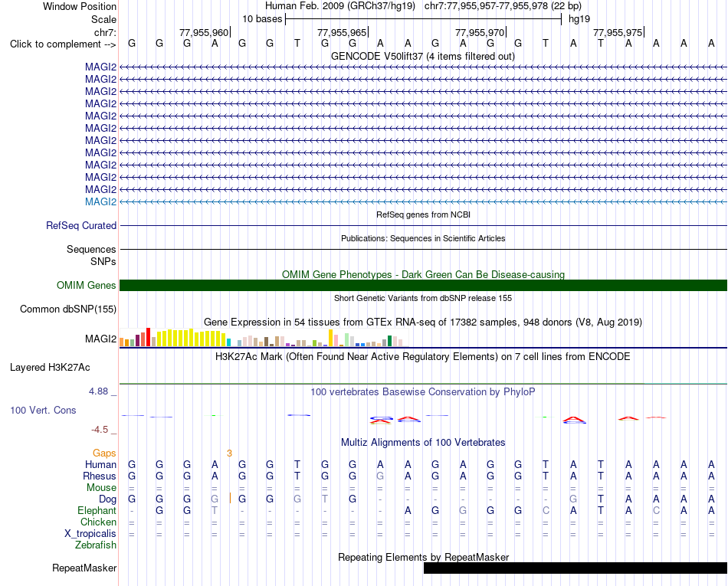Click the orange Gaps marker '3'
Screen dimensions: 728x586
coord(229,453)
